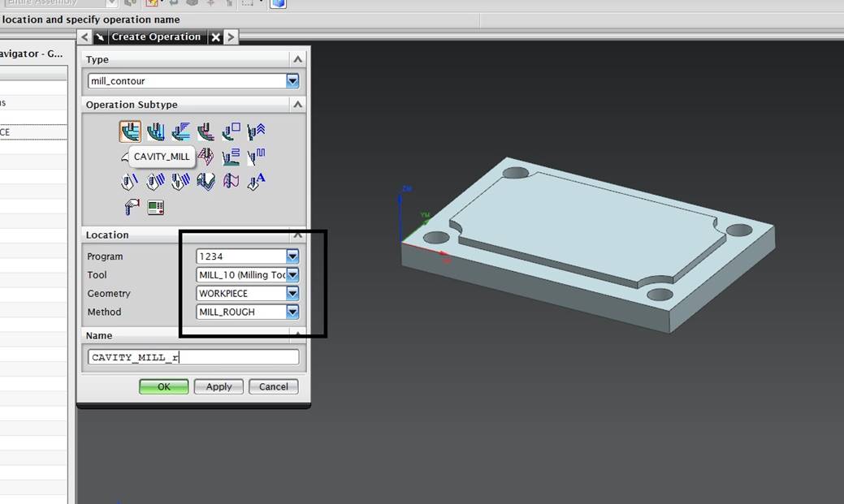
Task: Close the Create Operation dialog
Action: (x=215, y=37)
